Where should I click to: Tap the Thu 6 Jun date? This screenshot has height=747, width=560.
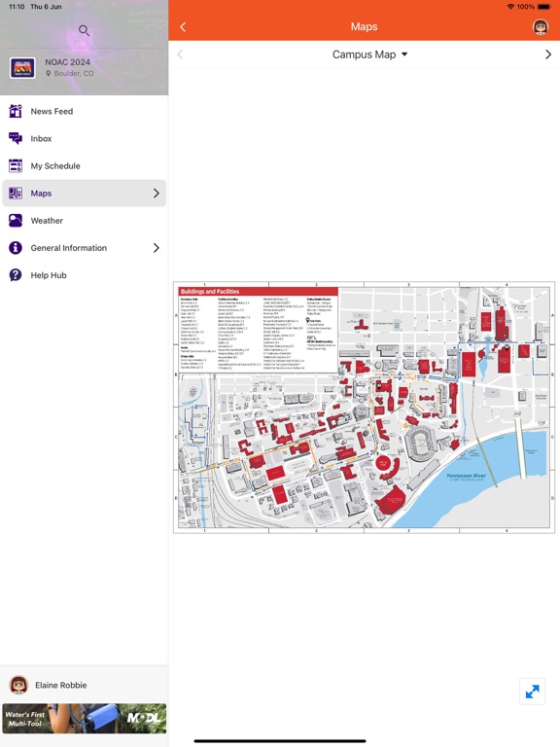[x=46, y=7]
